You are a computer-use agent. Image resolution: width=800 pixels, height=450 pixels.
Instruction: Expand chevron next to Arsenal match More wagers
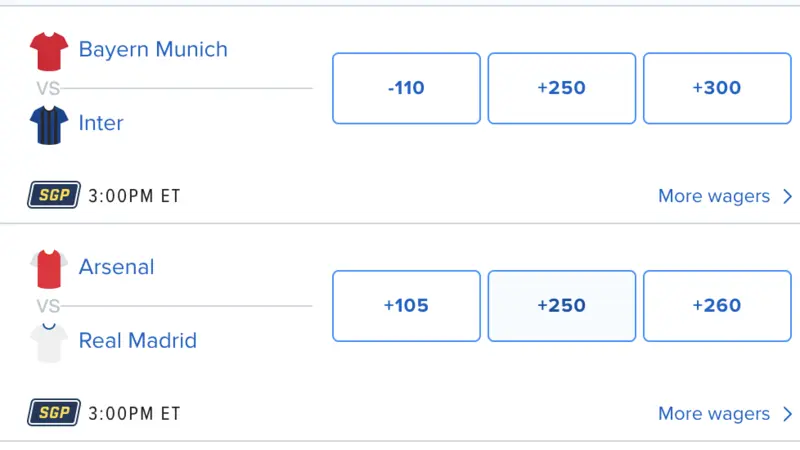(787, 414)
